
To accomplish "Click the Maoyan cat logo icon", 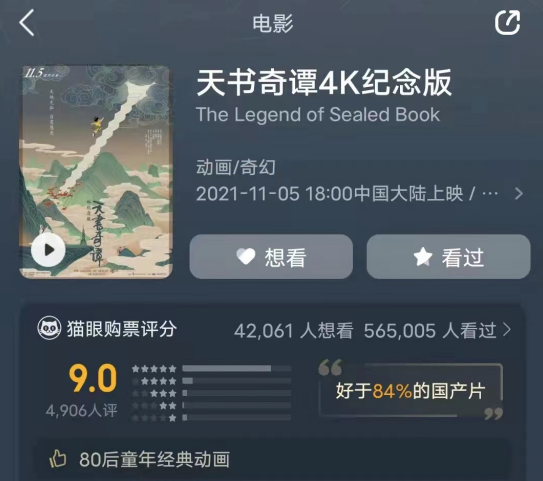I will coord(49,328).
